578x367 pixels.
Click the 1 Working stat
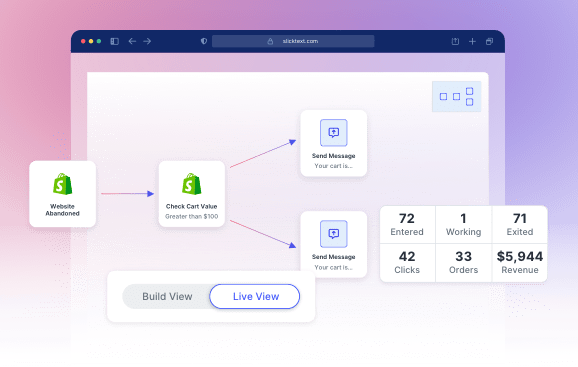[x=463, y=224]
